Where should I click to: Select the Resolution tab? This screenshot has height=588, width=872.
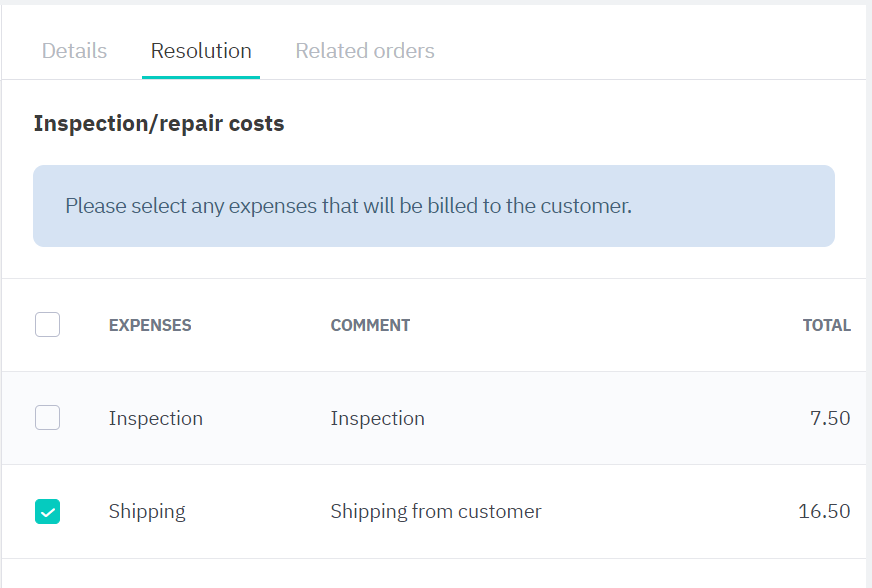click(201, 51)
